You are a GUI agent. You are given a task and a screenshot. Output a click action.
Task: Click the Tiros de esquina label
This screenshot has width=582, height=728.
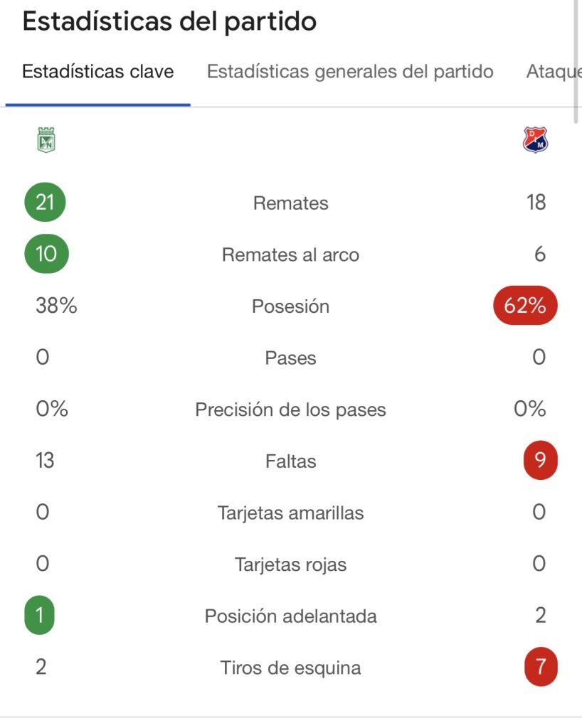click(290, 668)
